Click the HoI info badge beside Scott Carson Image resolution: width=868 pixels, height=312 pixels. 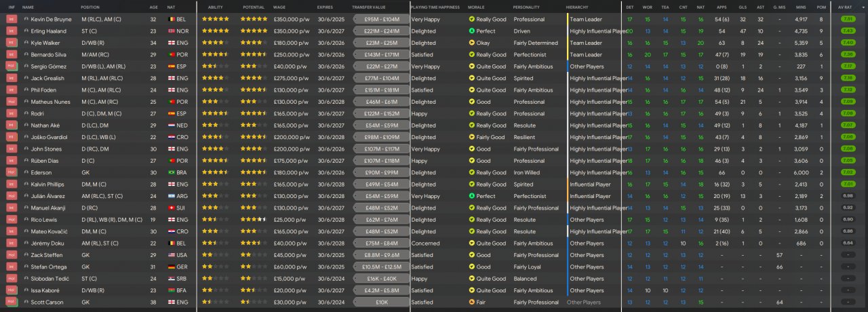(x=12, y=302)
